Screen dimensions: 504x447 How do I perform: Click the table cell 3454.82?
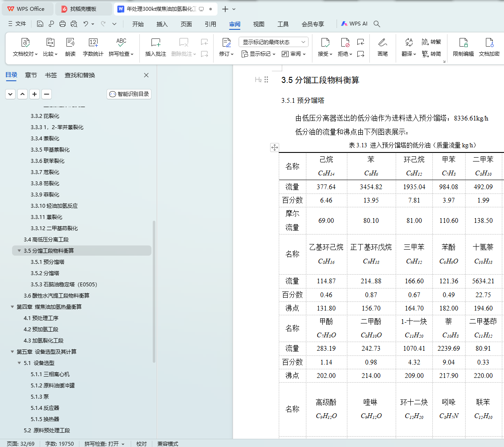371,187
